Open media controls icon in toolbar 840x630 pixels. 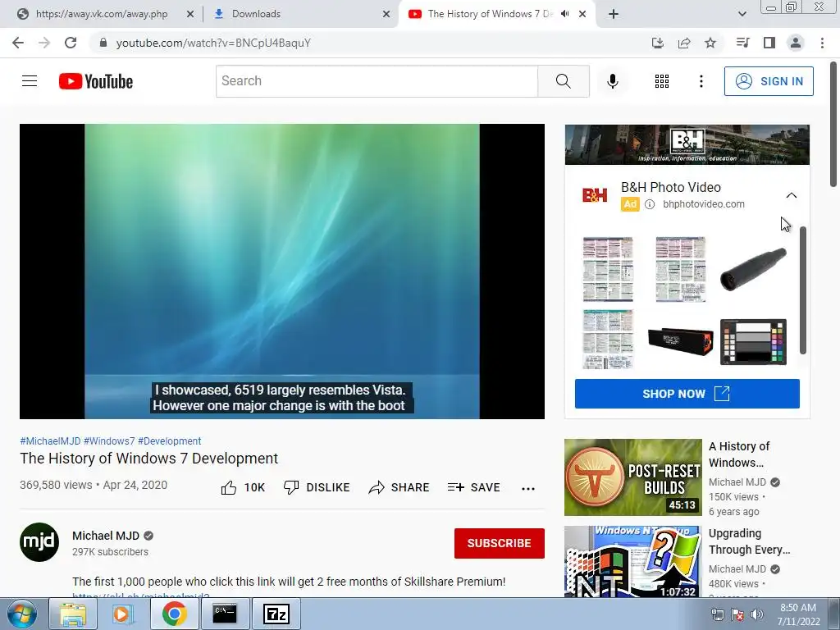pos(742,43)
